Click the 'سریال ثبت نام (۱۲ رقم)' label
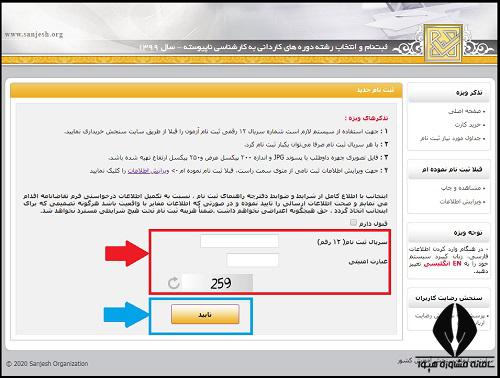The image size is (500, 378). point(352,242)
